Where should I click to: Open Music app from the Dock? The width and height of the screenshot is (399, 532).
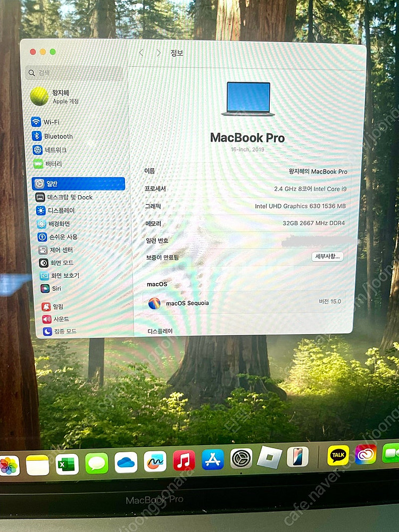184,460
